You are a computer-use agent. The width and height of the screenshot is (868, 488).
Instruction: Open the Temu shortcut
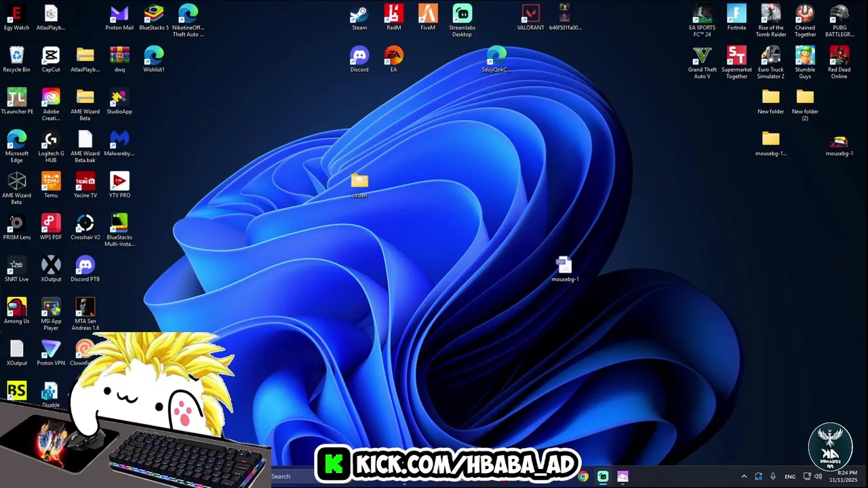pyautogui.click(x=51, y=185)
